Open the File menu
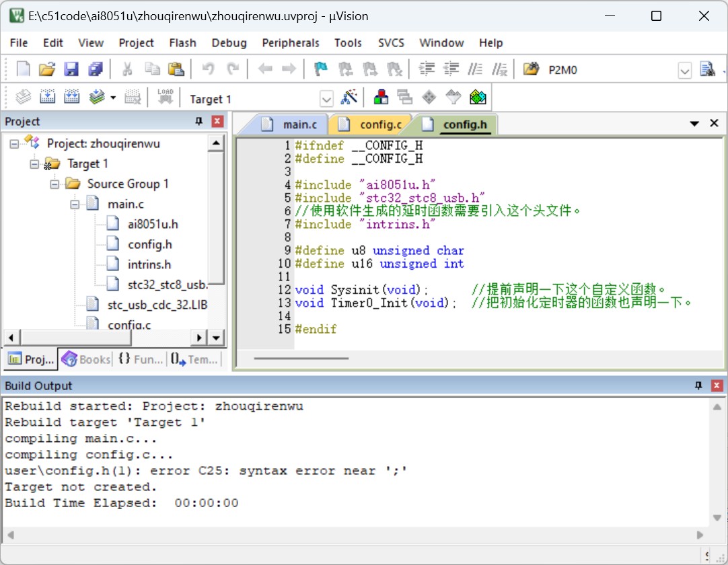This screenshot has height=565, width=728. pos(19,43)
